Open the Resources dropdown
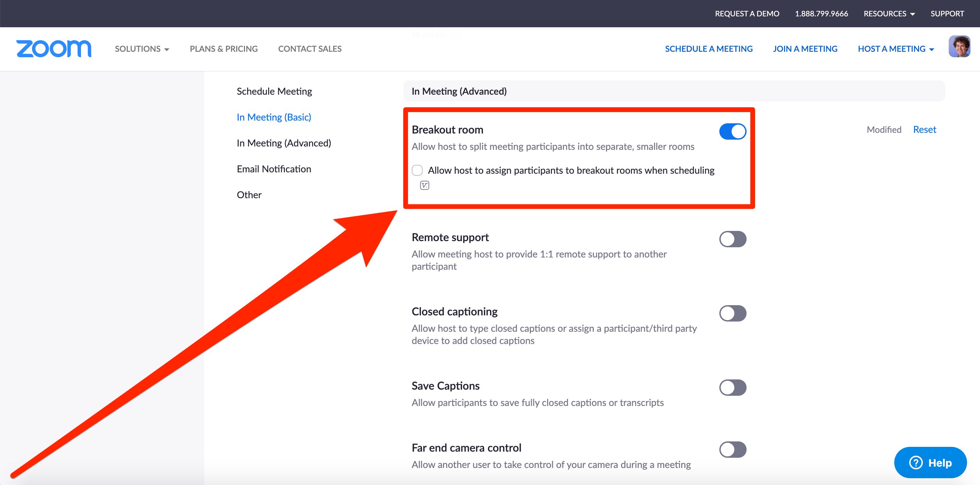This screenshot has height=485, width=980. click(889, 14)
